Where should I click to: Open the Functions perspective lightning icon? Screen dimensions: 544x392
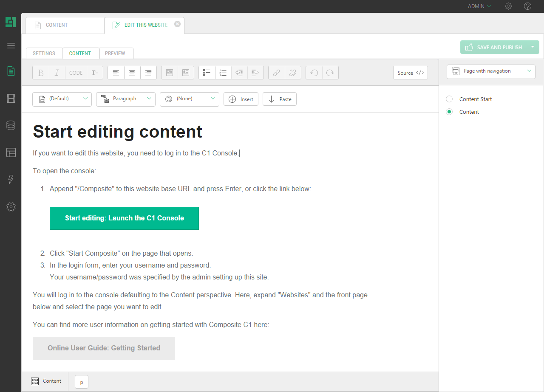pyautogui.click(x=11, y=180)
